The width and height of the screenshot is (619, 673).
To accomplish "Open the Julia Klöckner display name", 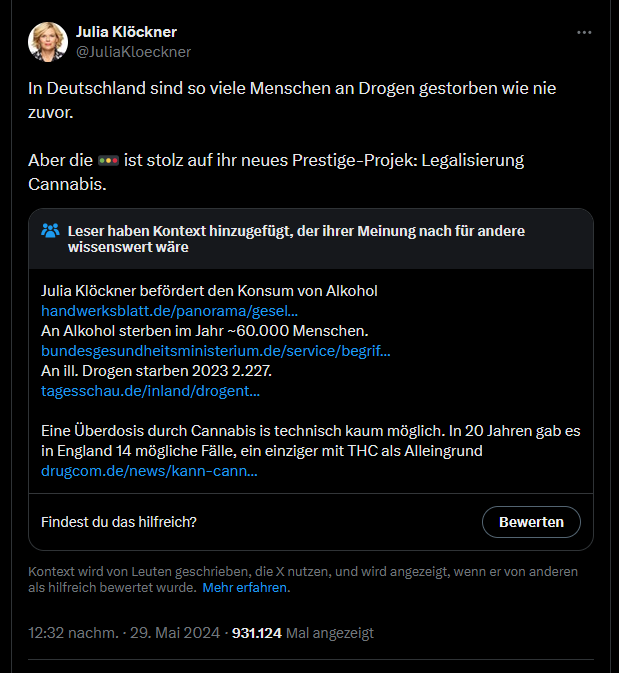I will [126, 32].
